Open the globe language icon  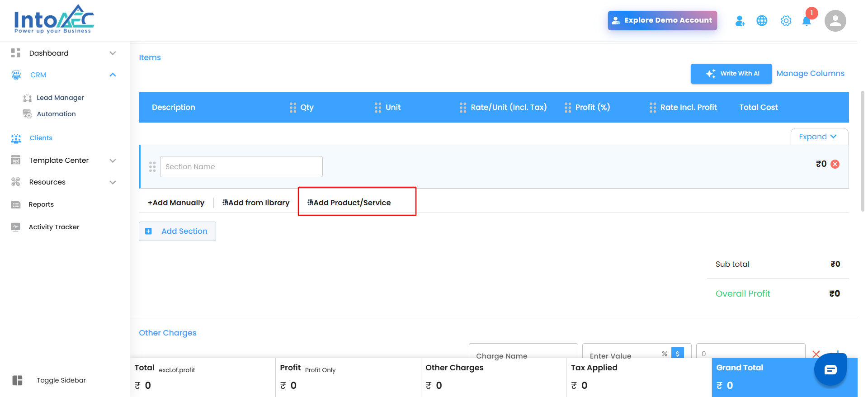[762, 21]
